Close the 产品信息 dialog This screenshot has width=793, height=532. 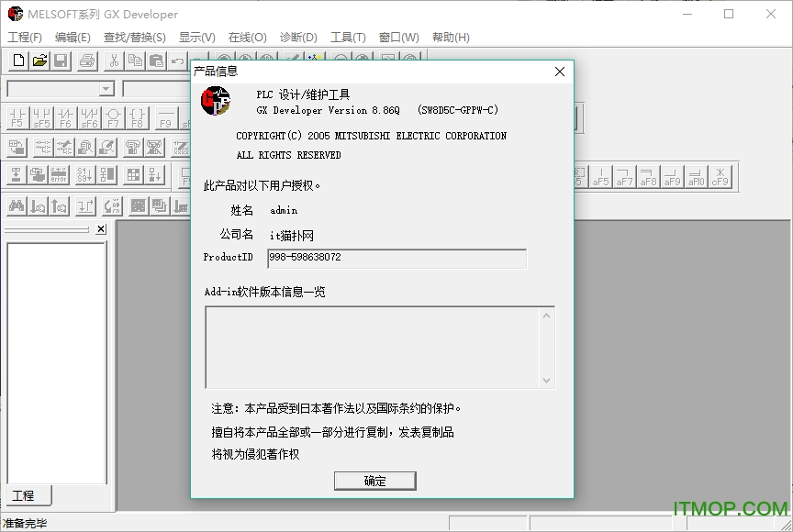(x=559, y=72)
